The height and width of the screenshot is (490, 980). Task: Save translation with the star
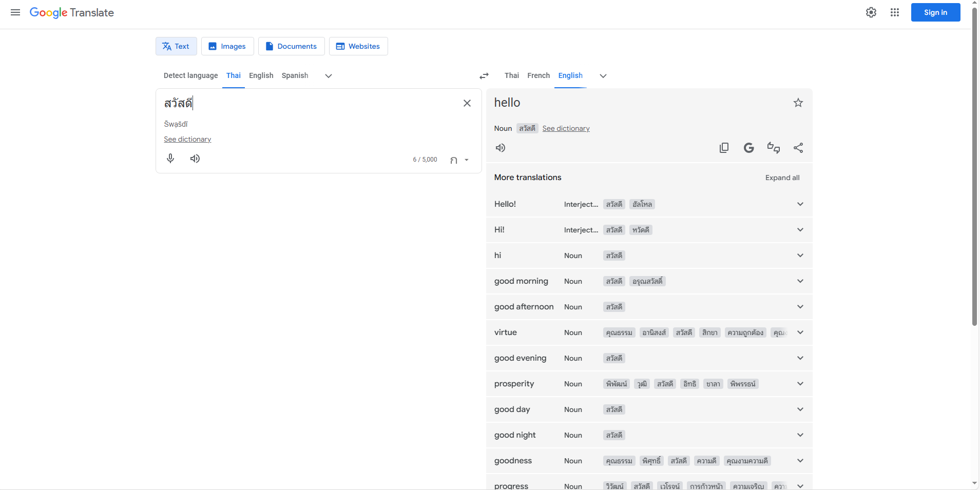click(798, 103)
